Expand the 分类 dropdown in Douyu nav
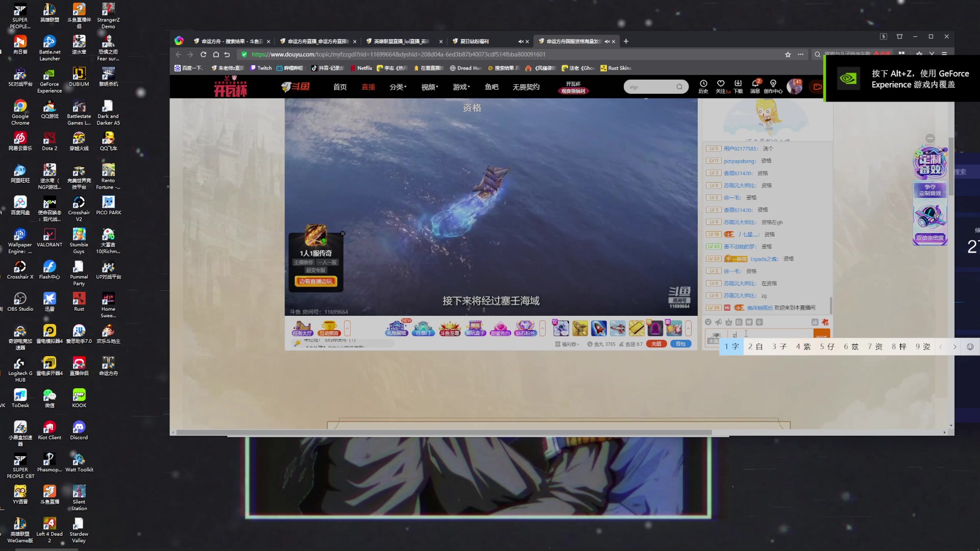The height and width of the screenshot is (551, 980). click(x=398, y=87)
